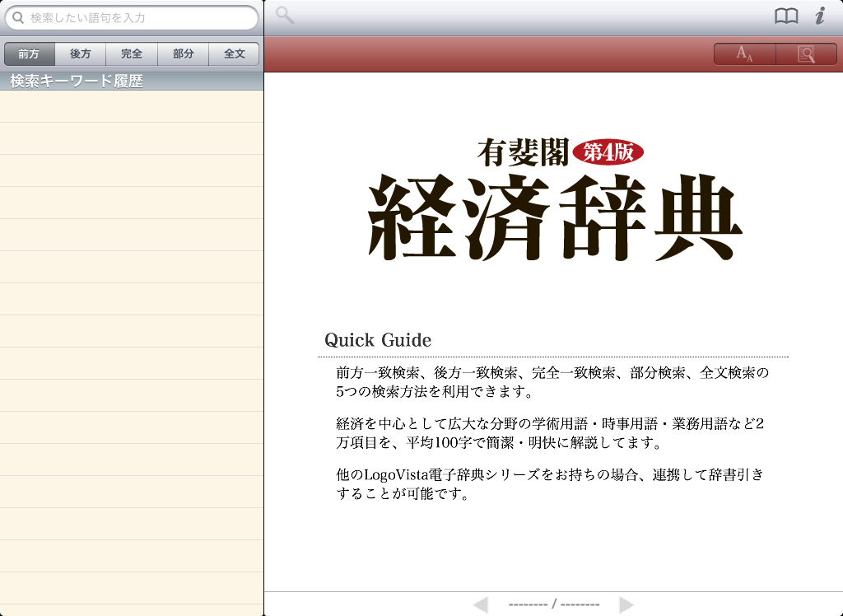Click the 検索キーワード履歴 history header

pyautogui.click(x=77, y=82)
